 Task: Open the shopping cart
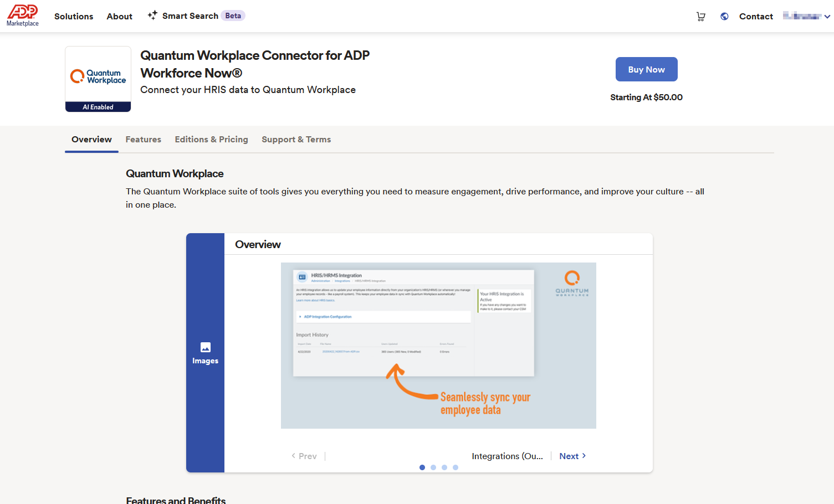coord(701,17)
